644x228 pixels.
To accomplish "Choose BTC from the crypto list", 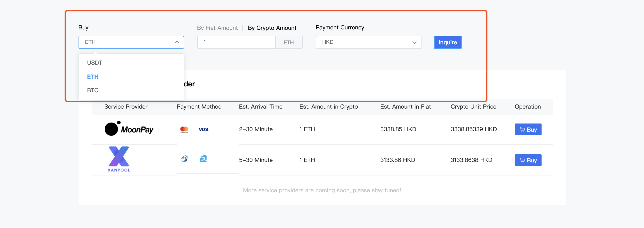I will [x=93, y=90].
